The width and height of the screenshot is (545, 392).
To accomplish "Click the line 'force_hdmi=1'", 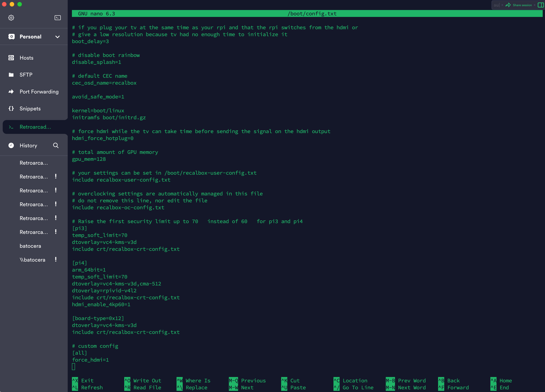I will pyautogui.click(x=90, y=360).
